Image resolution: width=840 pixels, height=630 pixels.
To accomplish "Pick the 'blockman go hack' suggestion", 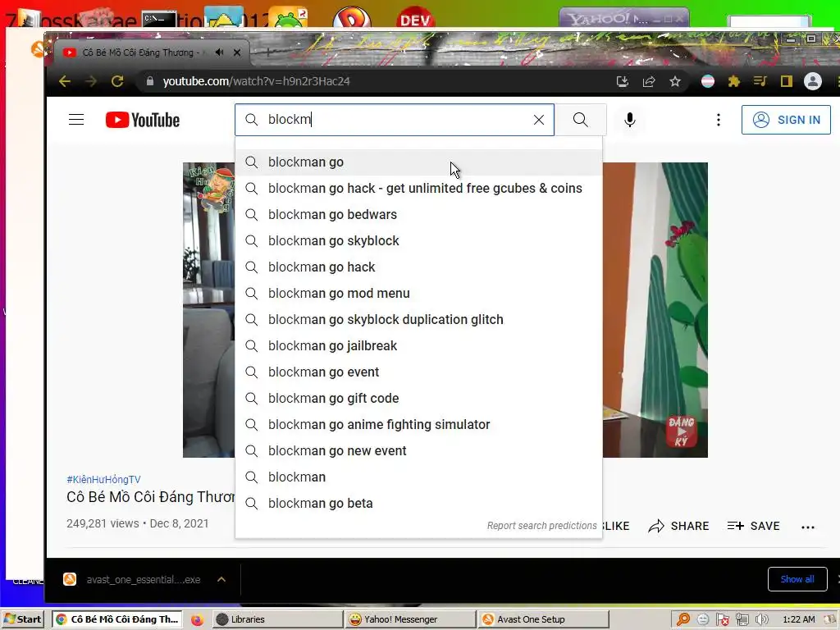I will 418,267.
